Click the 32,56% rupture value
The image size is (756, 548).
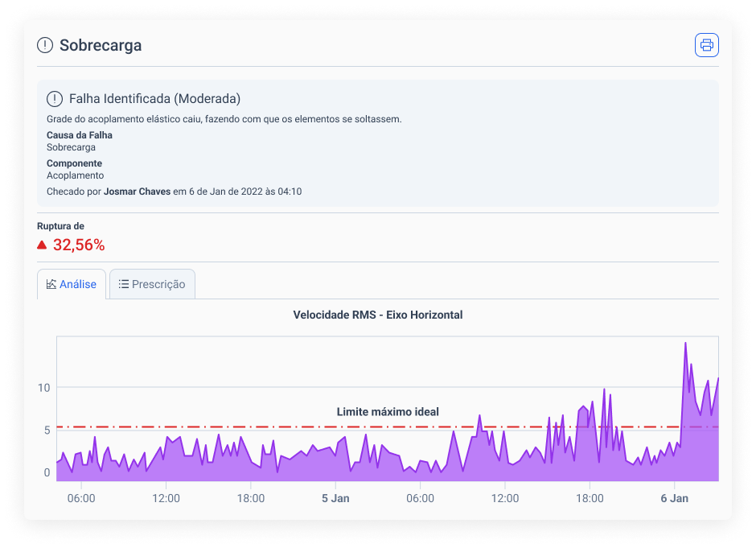point(77,244)
